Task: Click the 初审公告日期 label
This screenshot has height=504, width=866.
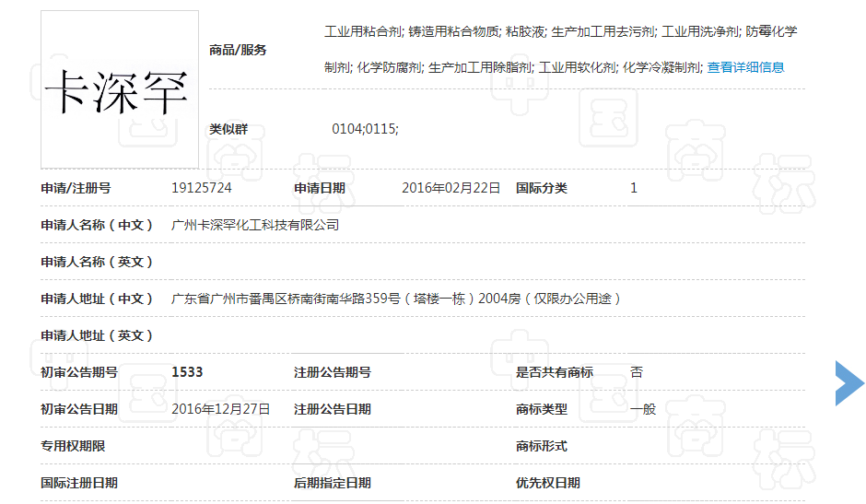Action: coord(79,409)
